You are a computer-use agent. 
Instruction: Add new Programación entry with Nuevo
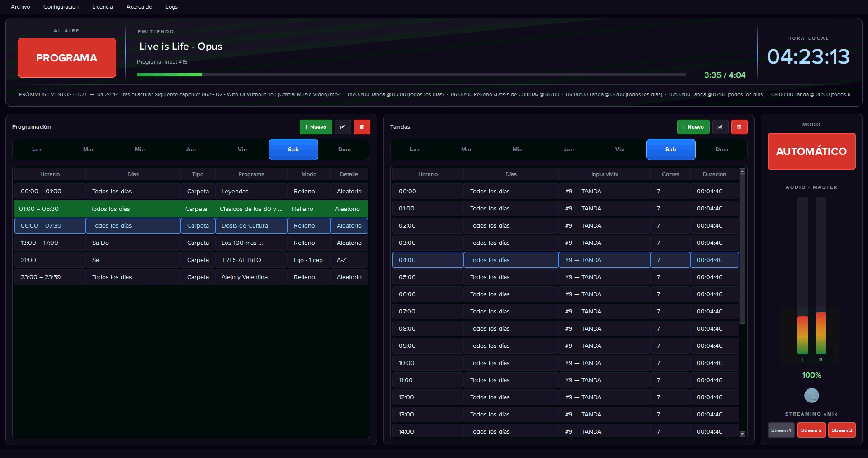pos(316,127)
